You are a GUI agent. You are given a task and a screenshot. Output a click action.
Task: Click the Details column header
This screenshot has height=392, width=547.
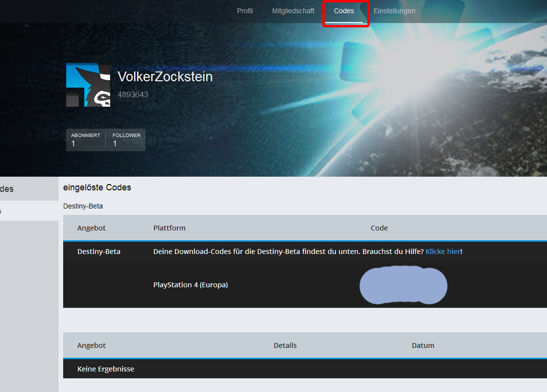[x=285, y=346]
